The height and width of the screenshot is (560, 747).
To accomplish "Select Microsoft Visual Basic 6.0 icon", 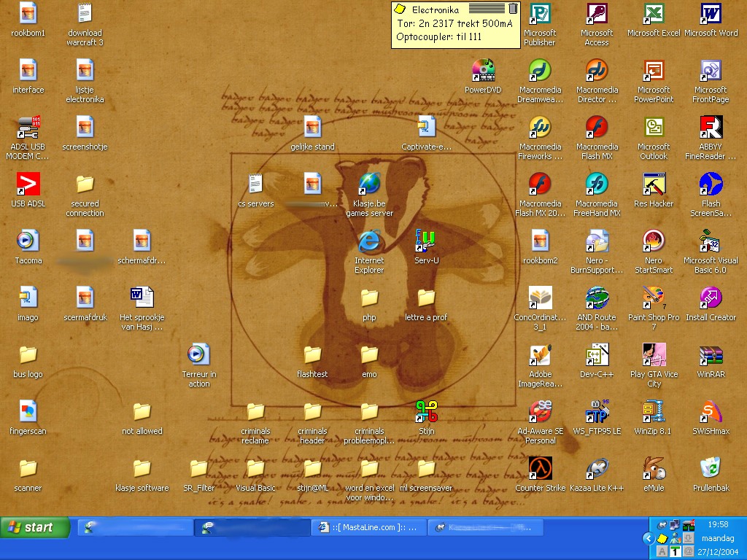I will [x=711, y=241].
